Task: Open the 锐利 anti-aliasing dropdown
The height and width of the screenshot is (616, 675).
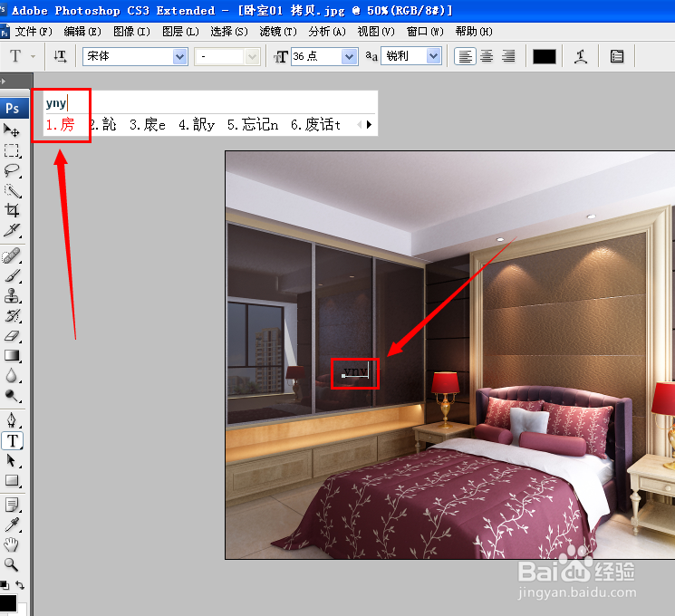Action: pos(434,56)
